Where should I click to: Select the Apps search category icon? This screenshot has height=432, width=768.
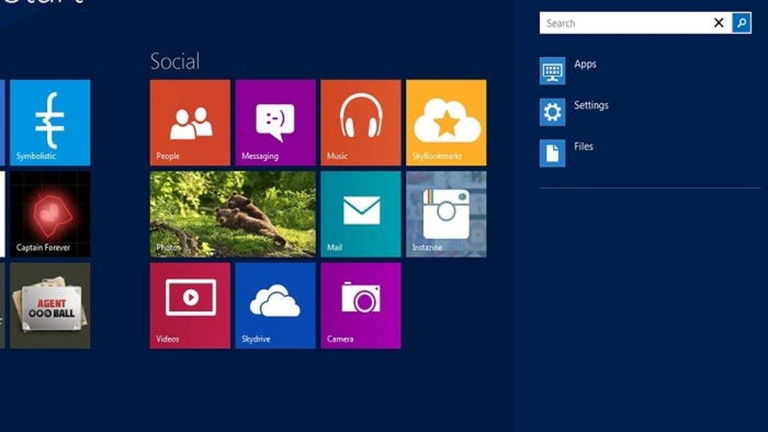point(552,71)
